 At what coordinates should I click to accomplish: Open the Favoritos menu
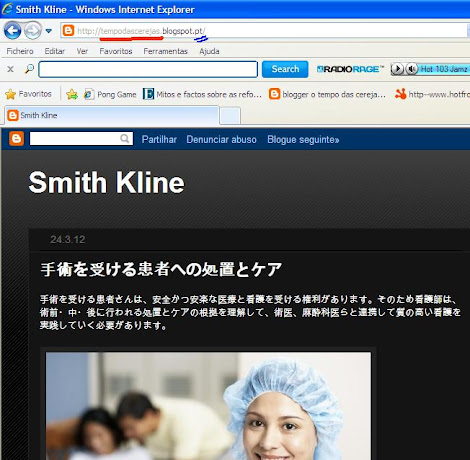[116, 51]
